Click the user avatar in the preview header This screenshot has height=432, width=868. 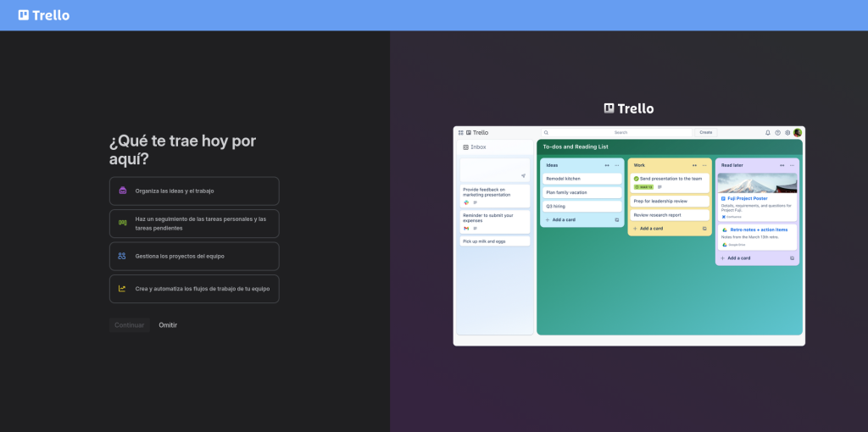(x=798, y=132)
